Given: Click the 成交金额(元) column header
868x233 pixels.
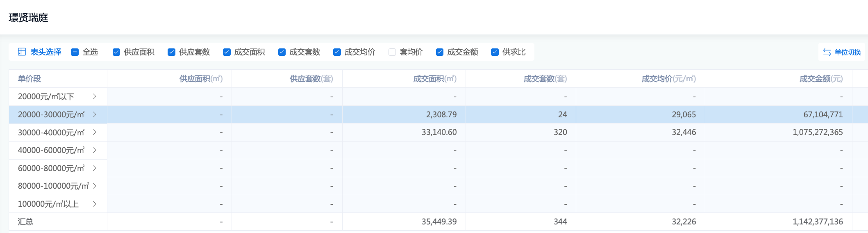Looking at the screenshot, I should 821,79.
